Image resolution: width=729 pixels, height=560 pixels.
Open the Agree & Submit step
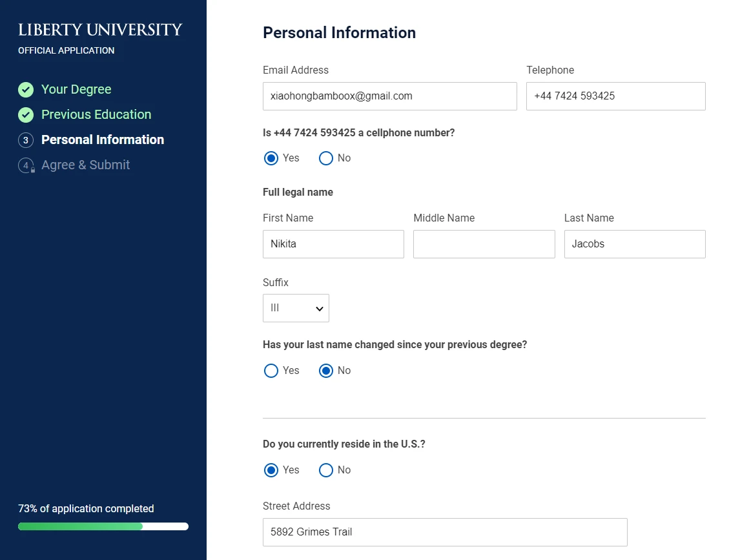coord(85,165)
